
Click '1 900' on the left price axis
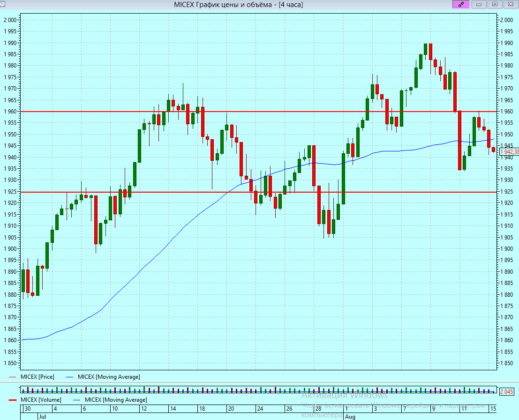point(10,249)
